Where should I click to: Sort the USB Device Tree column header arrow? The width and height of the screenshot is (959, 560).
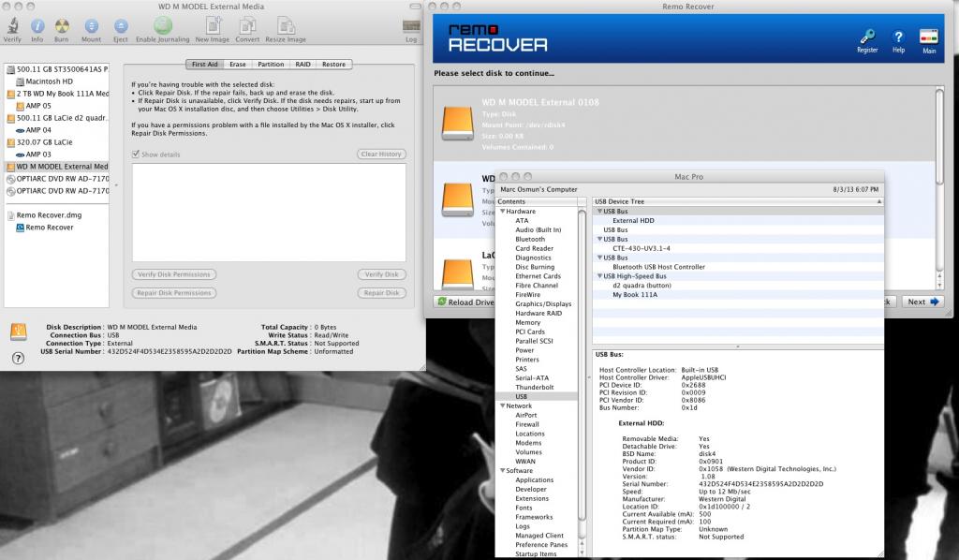point(878,201)
